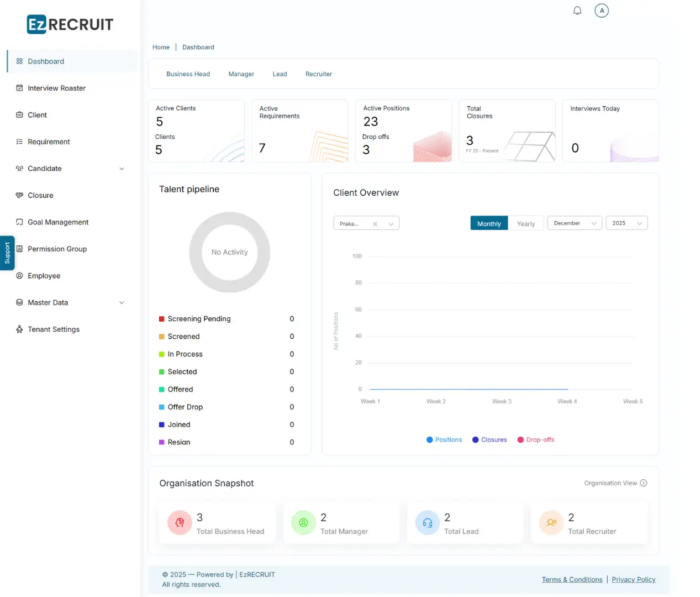Click the Dashboard grid icon in sidebar
700x597 pixels.
click(x=19, y=61)
